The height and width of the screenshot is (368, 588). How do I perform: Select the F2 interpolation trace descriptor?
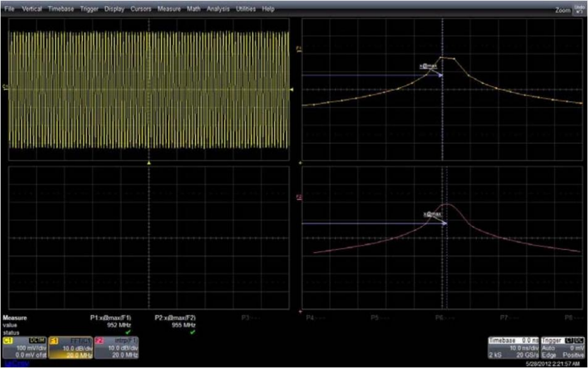tap(116, 348)
